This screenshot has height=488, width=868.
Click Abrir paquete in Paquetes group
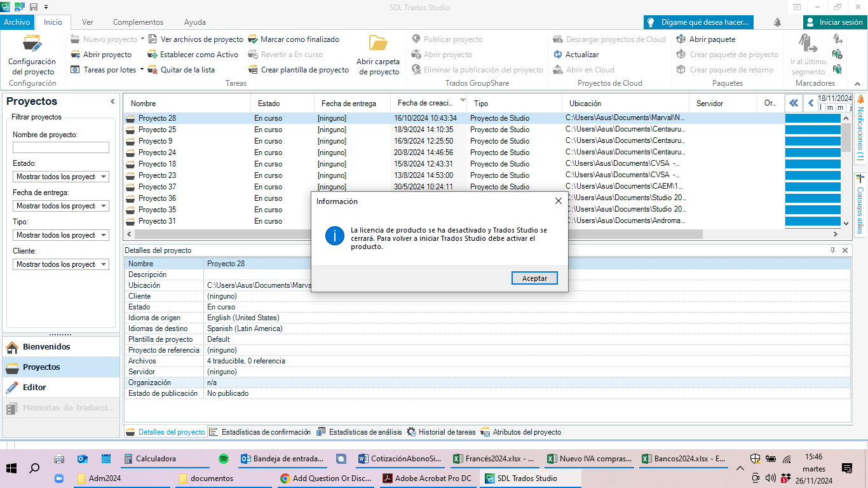(705, 39)
